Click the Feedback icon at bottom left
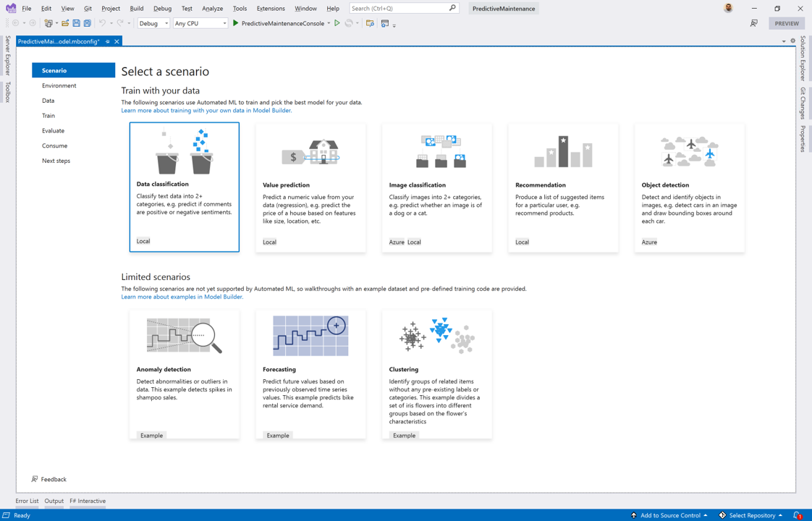 coord(35,479)
